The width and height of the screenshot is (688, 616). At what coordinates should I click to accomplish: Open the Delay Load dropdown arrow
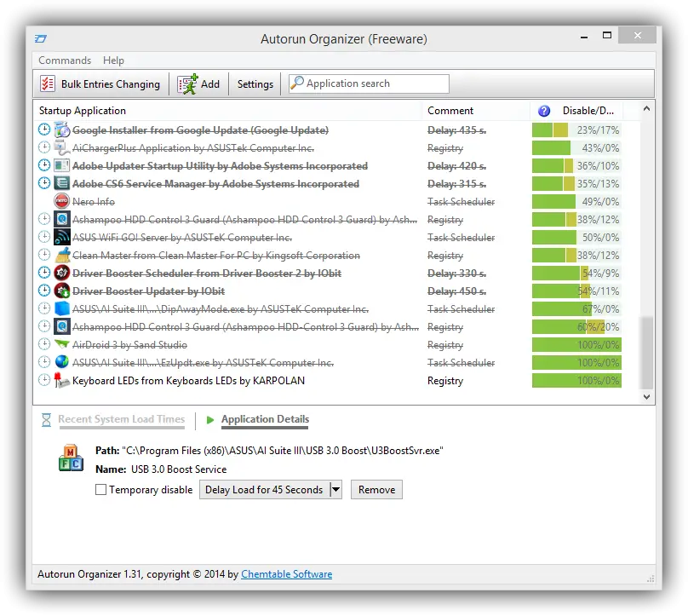(x=335, y=489)
